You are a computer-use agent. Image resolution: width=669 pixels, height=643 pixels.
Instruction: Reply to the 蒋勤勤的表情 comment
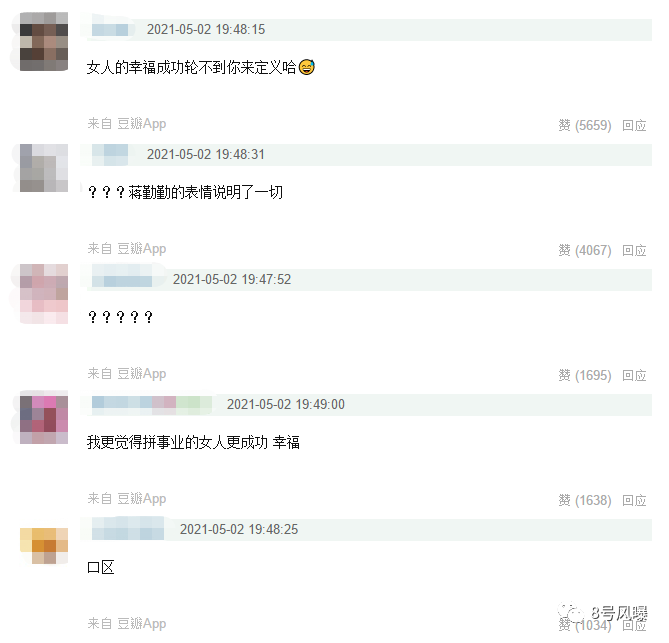click(634, 250)
